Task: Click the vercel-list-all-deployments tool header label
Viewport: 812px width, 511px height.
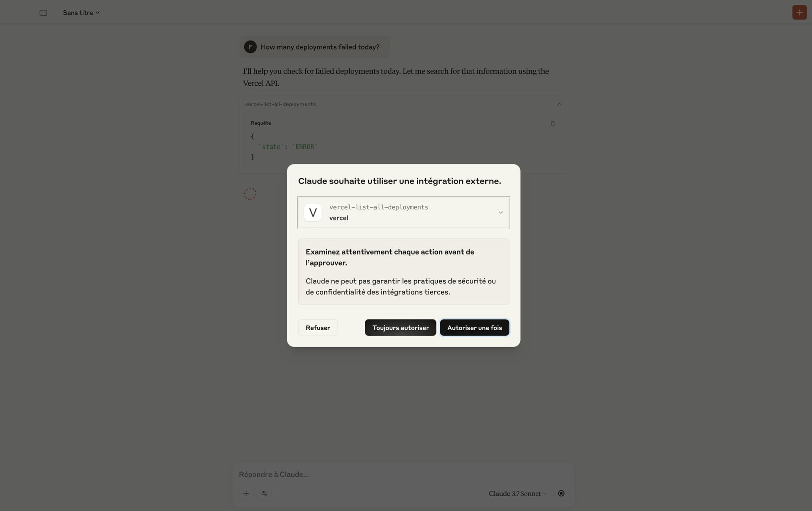Action: coord(280,104)
